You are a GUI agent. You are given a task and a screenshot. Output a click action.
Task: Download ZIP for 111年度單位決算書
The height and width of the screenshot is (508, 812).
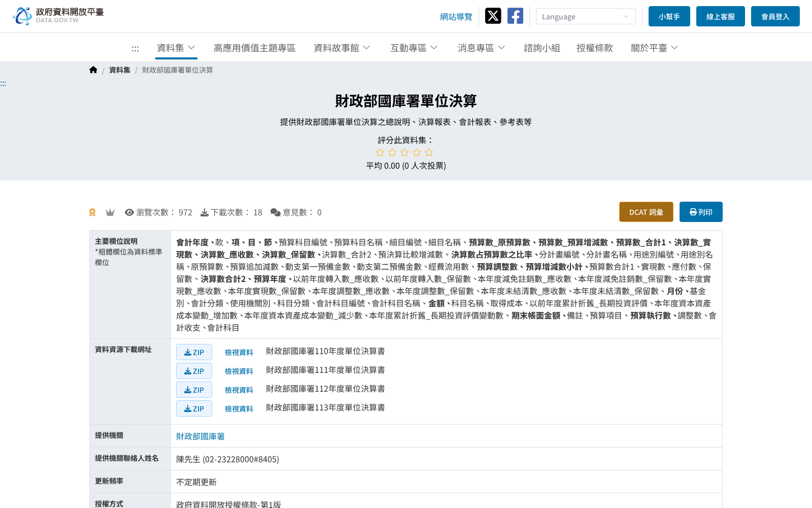[194, 371]
